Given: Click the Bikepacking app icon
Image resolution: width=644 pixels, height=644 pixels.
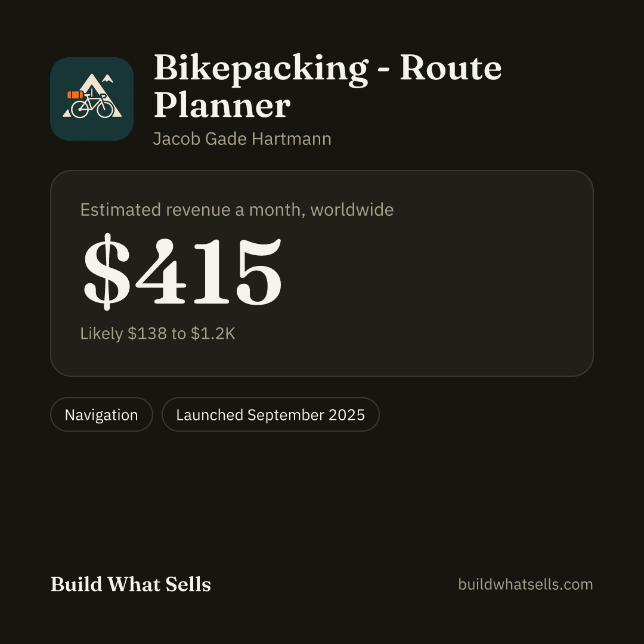Looking at the screenshot, I should pos(92,99).
